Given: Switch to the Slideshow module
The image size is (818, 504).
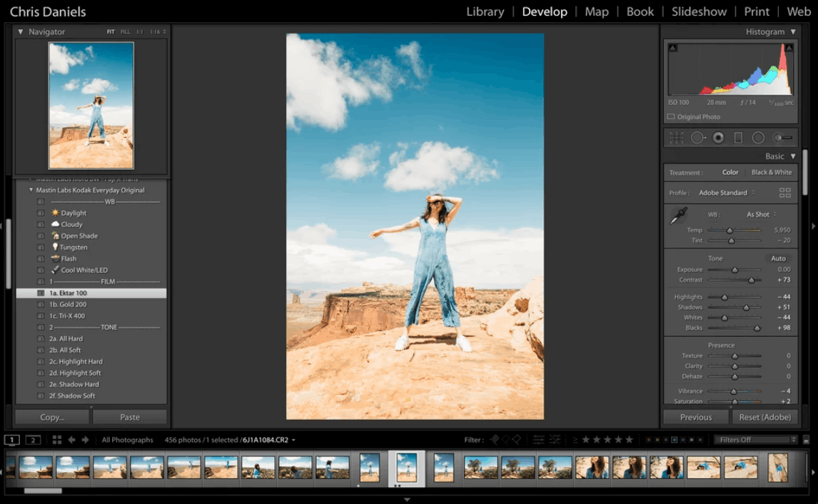Looking at the screenshot, I should 699,11.
